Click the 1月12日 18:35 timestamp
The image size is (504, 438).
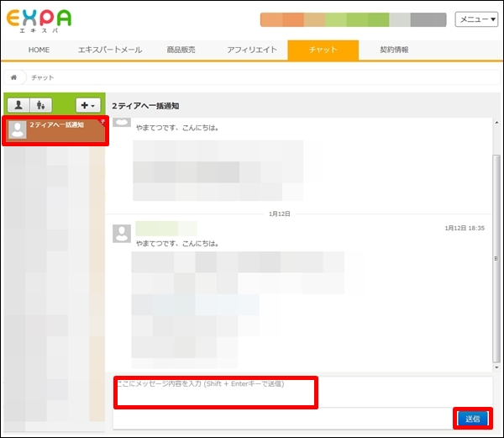point(465,228)
